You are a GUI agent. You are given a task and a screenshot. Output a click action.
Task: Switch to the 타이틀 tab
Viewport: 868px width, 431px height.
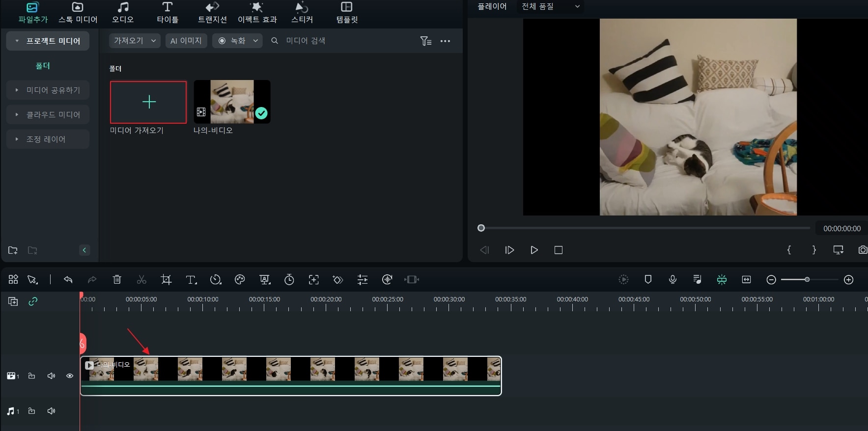[168, 13]
